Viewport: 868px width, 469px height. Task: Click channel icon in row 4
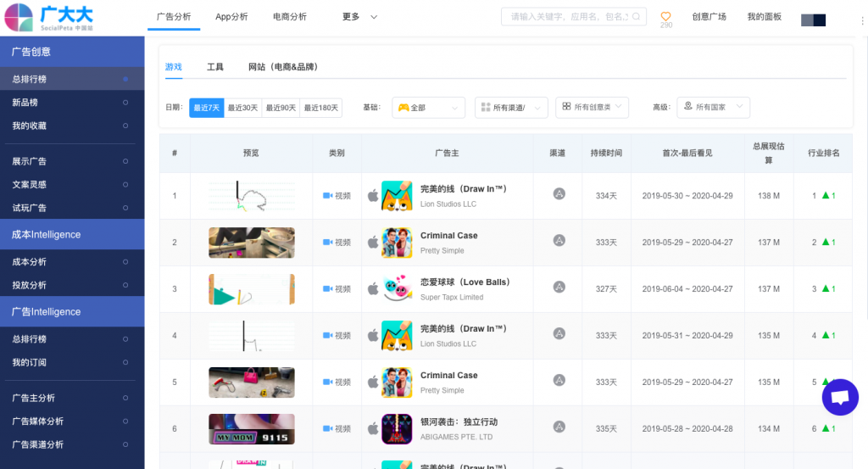coord(559,333)
